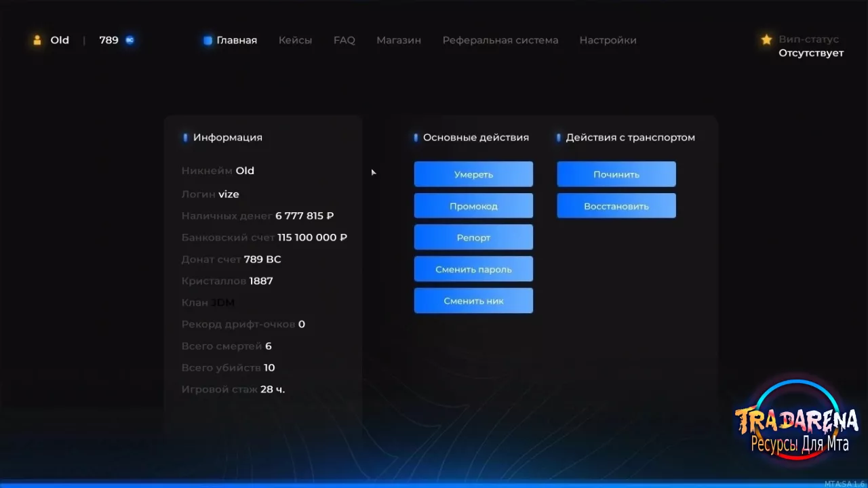This screenshot has height=488, width=868.
Task: Click the Никнейм Old row
Action: [x=218, y=171]
